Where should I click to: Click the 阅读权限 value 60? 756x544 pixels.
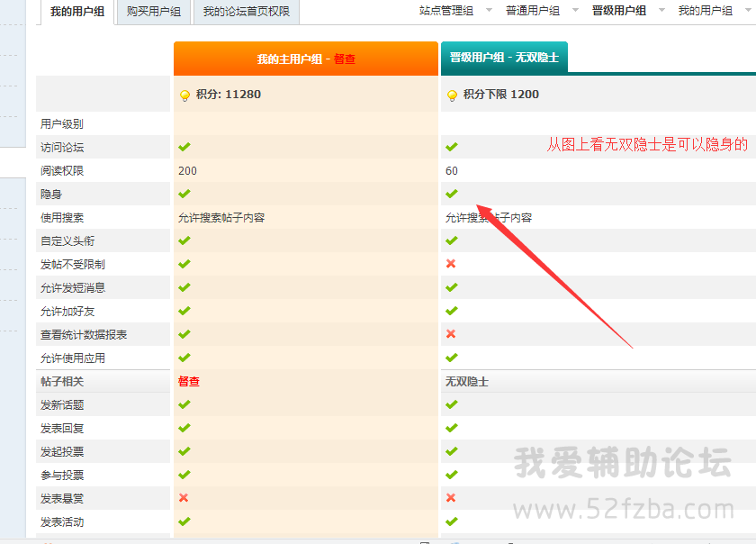452,171
